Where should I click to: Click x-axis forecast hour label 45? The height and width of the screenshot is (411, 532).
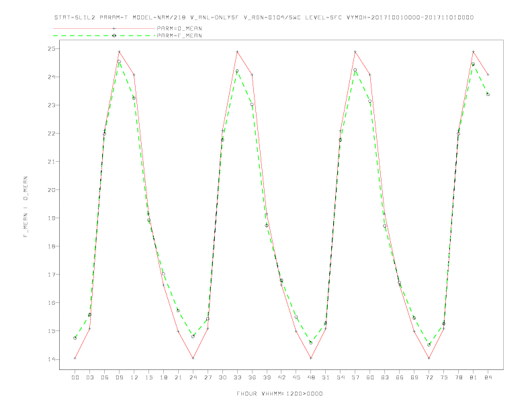[296, 377]
